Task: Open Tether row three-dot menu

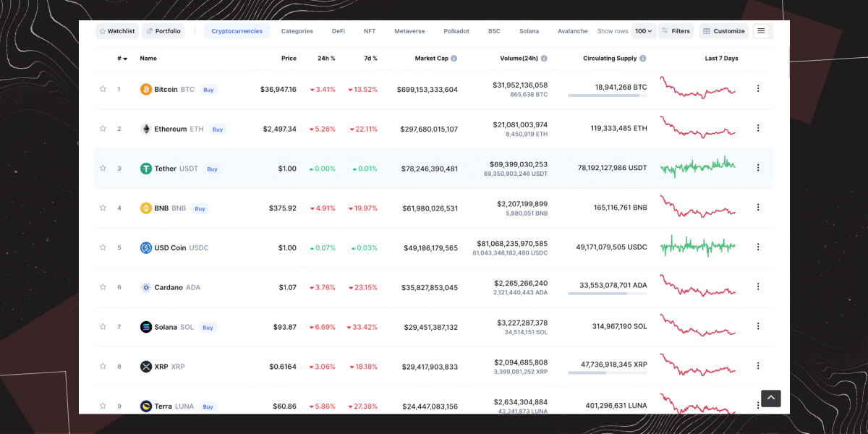Action: [758, 168]
